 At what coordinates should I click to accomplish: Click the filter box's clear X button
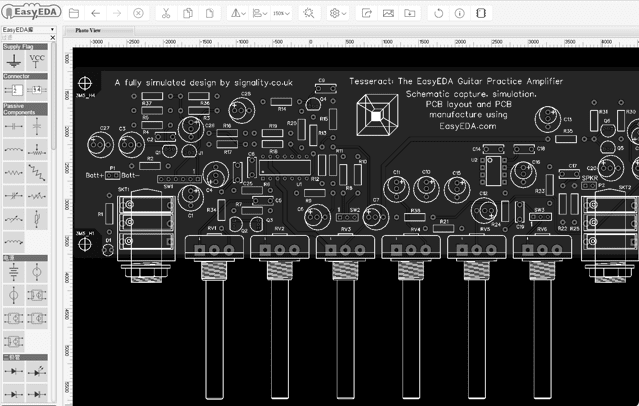53,38
